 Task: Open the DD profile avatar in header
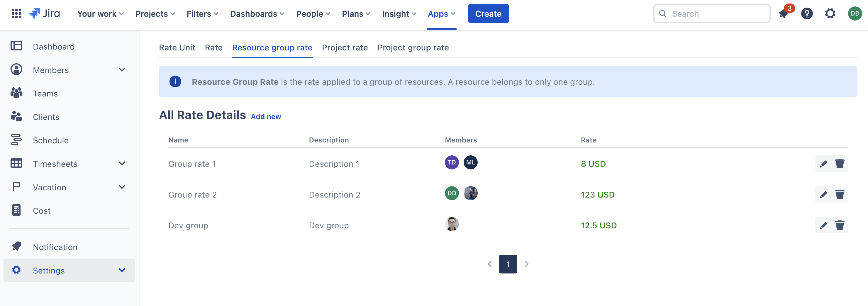click(855, 13)
